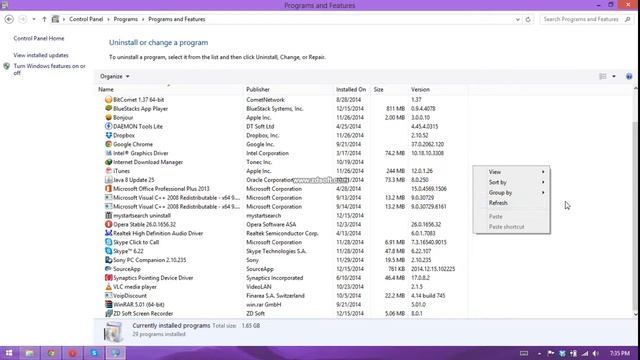Select Skype 6.22 in the list
The image size is (640, 360).
[282, 251]
